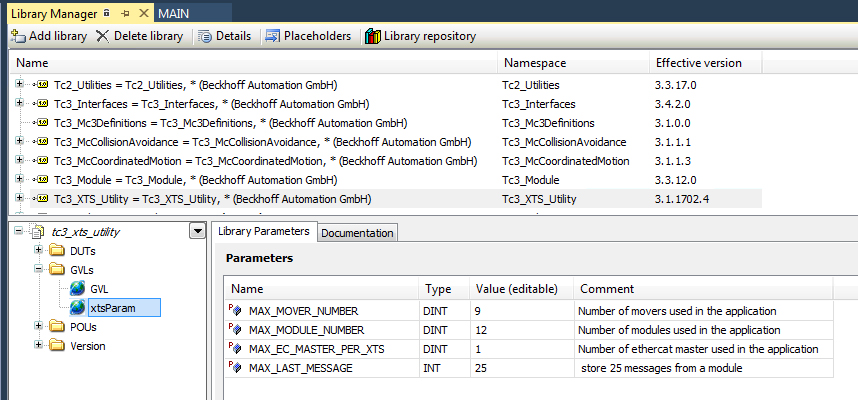Click the Add library icon
The width and height of the screenshot is (858, 400).
coord(18,36)
